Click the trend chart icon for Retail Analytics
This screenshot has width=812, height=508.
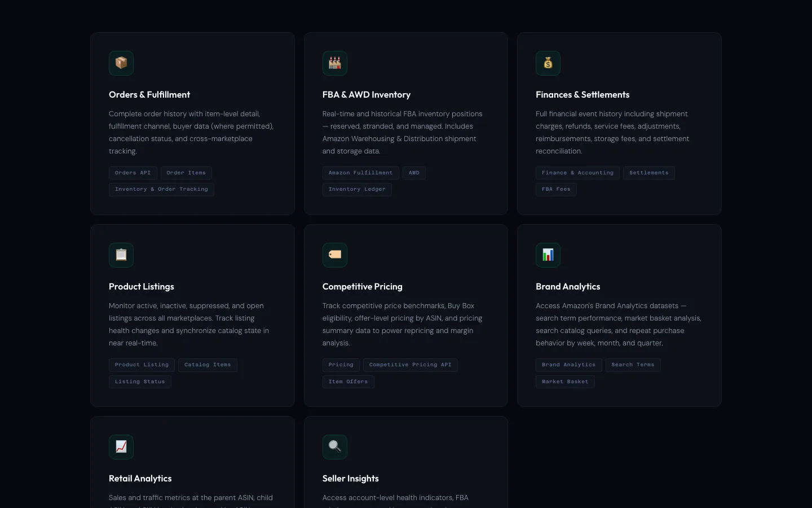pyautogui.click(x=121, y=447)
